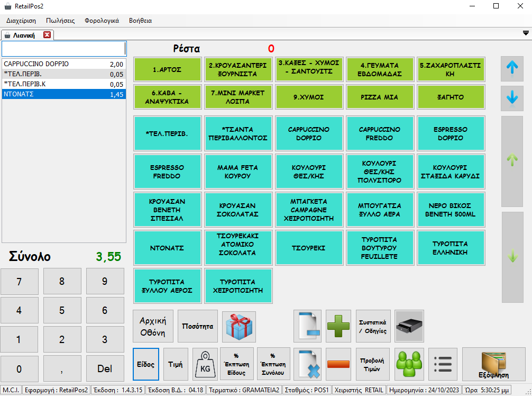Image resolution: width=532 pixels, height=396 pixels.
Task: Select the Είδος mode button
Action: click(146, 364)
